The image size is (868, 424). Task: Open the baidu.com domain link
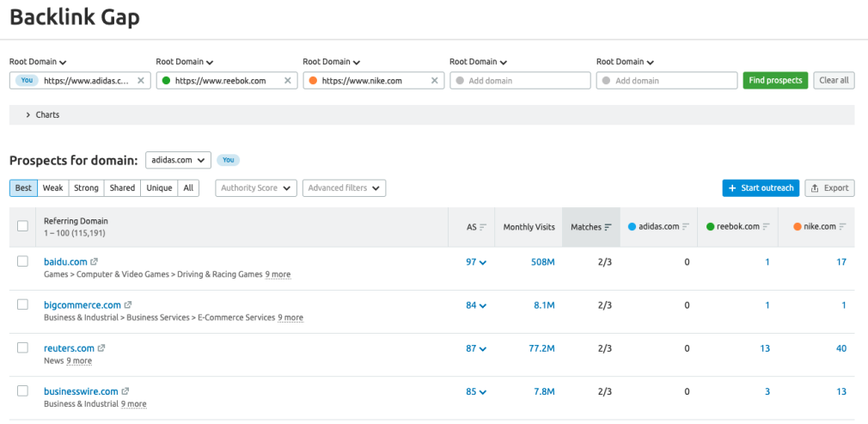pyautogui.click(x=65, y=261)
